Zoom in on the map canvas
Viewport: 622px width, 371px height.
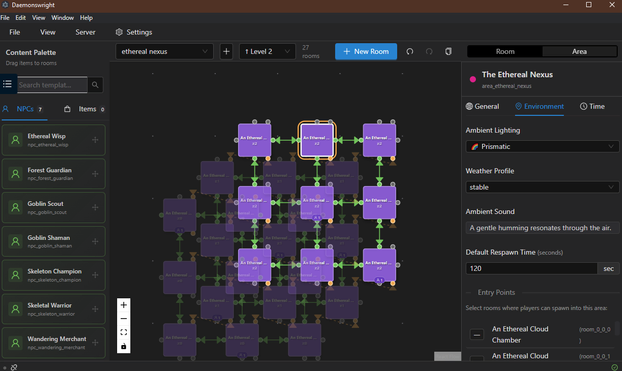(123, 305)
